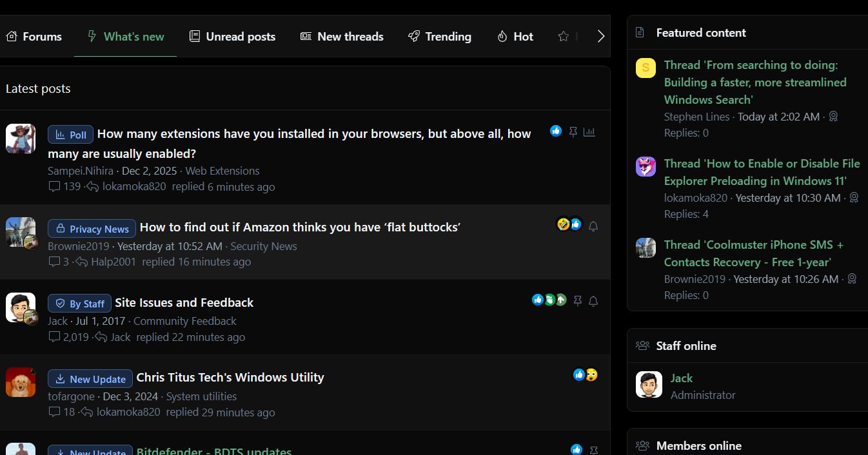
Task: Click the bell icon on Site Issues and Feedback
Action: (x=593, y=301)
